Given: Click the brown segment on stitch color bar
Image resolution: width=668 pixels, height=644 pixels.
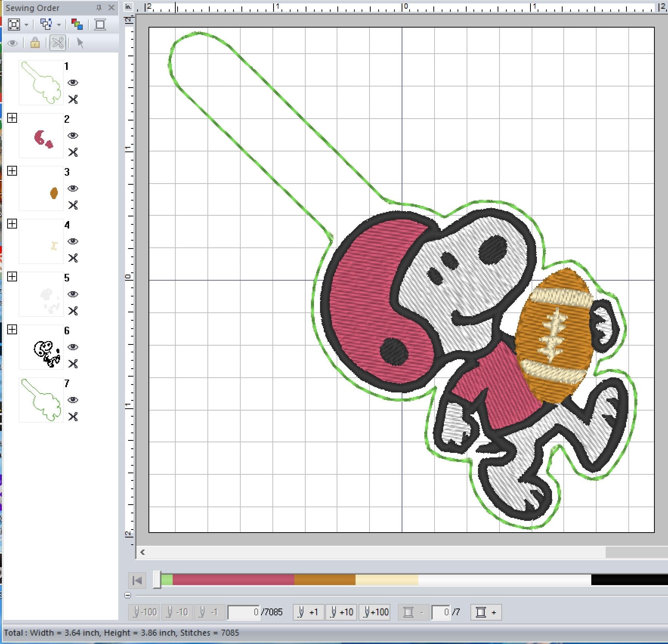Looking at the screenshot, I should tap(325, 580).
